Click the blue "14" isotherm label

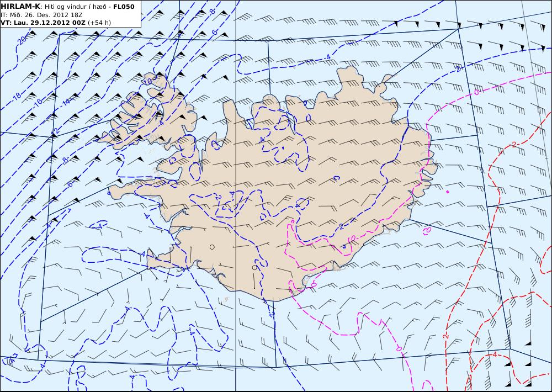(x=67, y=102)
